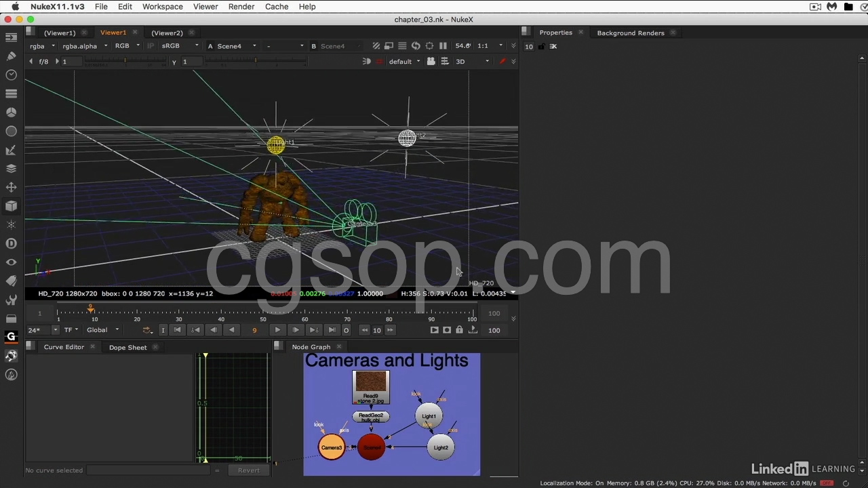The image size is (868, 488).
Task: Click the Revert button in Curve Editor
Action: click(248, 470)
